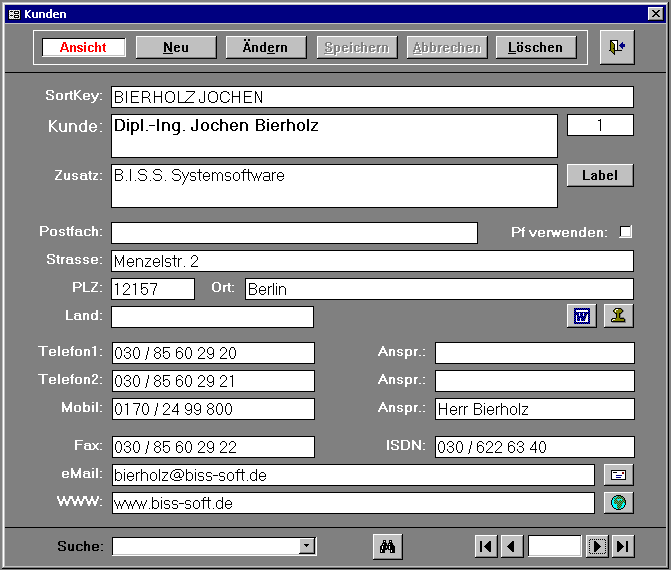Click the record number navigation field
This screenshot has width=671, height=570.
554,546
